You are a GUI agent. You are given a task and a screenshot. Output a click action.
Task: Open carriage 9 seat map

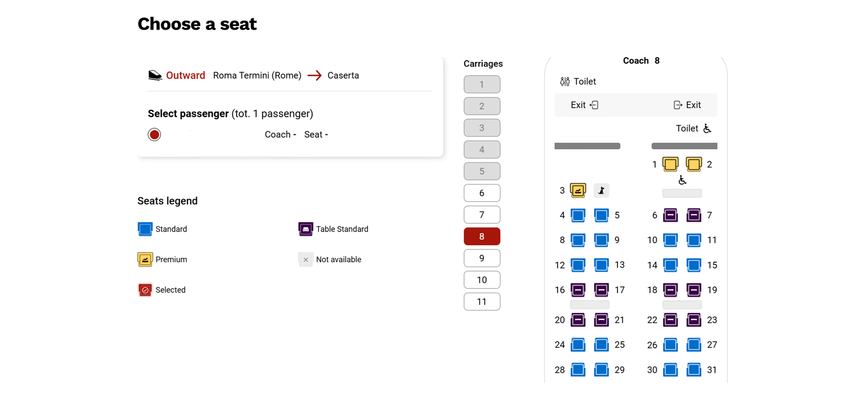coord(481,258)
